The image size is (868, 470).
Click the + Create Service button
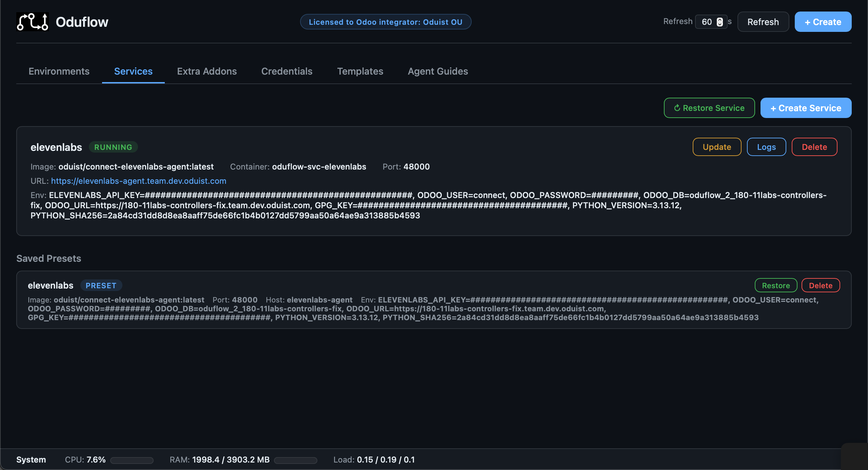(806, 108)
